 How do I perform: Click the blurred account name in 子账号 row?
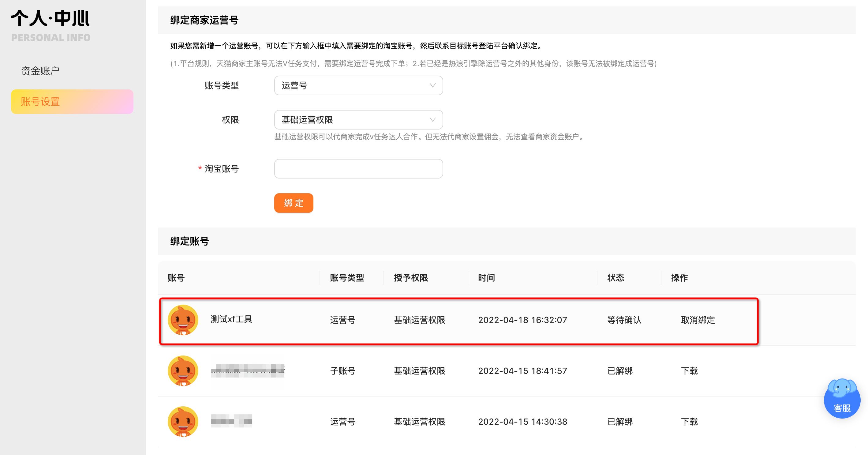point(248,371)
